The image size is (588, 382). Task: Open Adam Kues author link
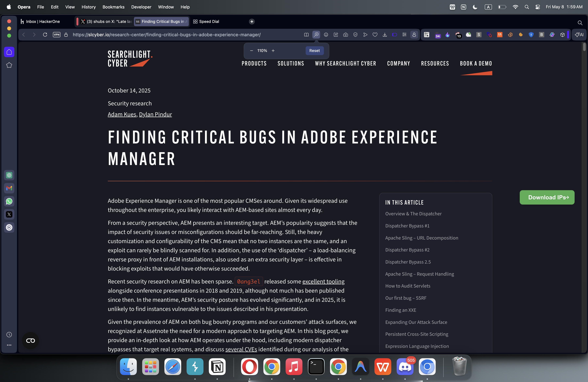pyautogui.click(x=122, y=114)
